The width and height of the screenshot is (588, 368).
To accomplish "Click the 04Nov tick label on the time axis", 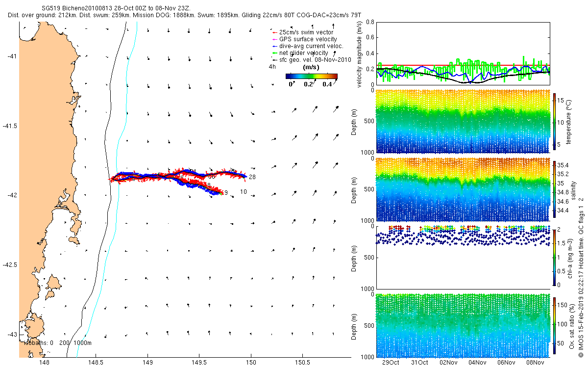I will (477, 363).
